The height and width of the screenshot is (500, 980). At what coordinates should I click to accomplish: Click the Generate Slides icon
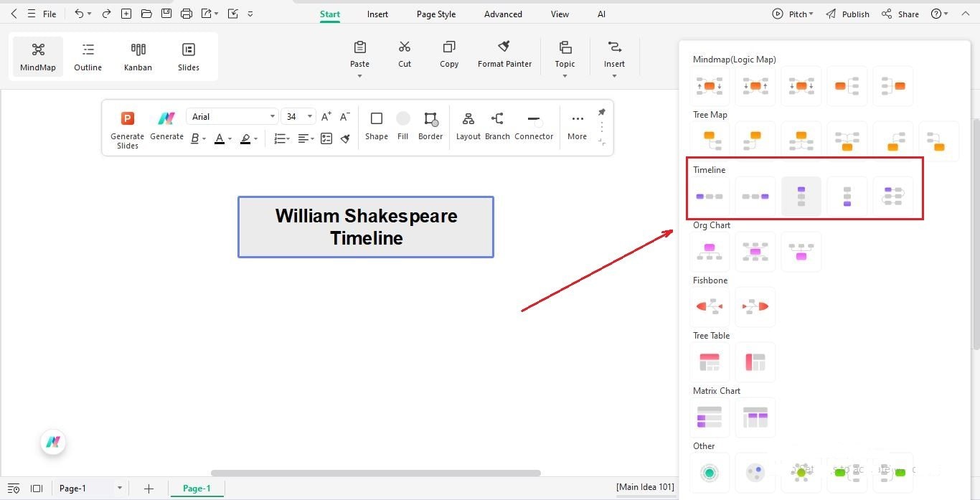pos(127,117)
